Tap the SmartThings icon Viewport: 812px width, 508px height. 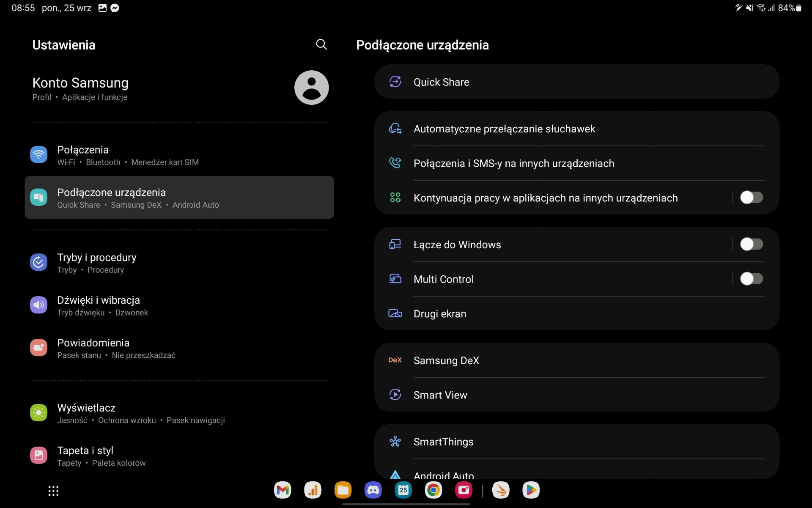[x=395, y=442]
